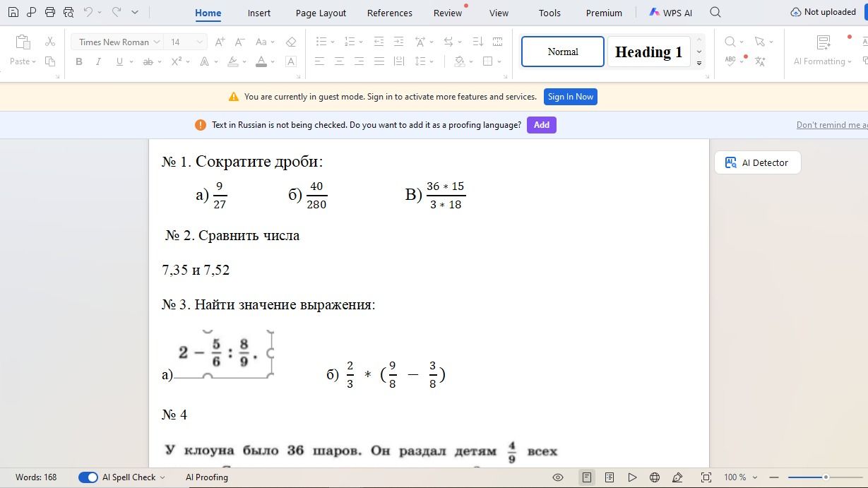Click Find magnifier in ribbon
The width and height of the screenshot is (868, 488).
coord(730,42)
